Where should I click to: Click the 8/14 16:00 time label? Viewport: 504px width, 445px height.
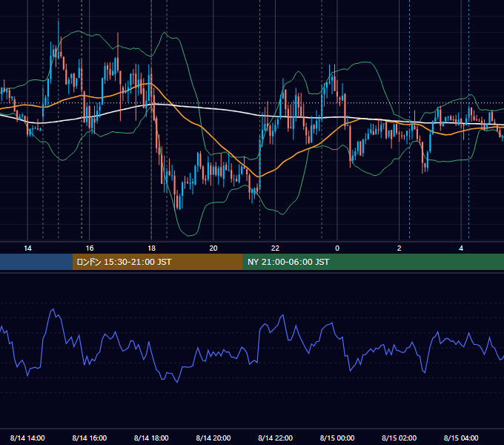pyautogui.click(x=90, y=438)
